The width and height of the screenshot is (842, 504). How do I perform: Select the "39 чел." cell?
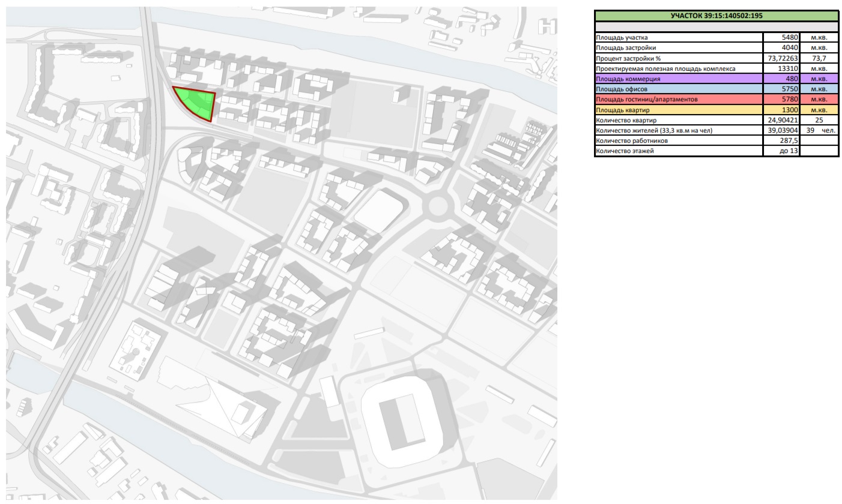pyautogui.click(x=819, y=130)
